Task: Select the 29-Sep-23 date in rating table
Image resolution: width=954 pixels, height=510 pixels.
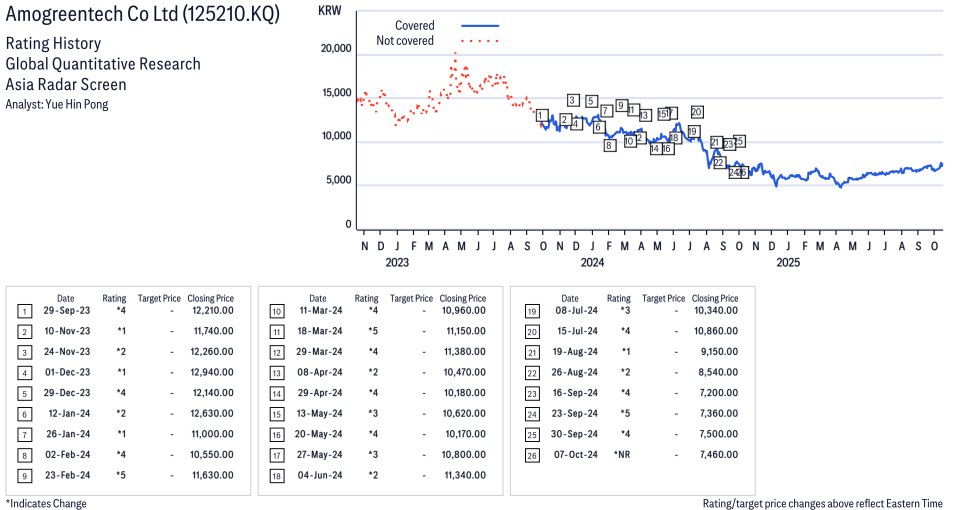Action: point(65,310)
